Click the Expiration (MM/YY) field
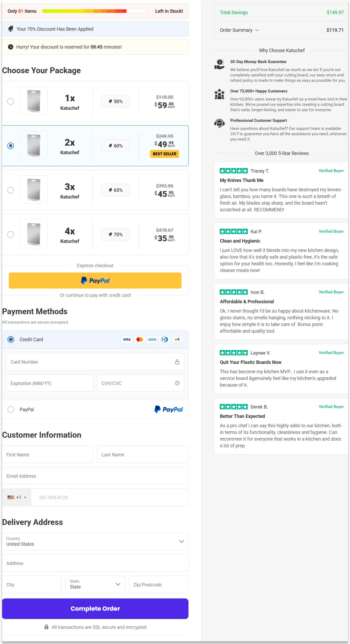The height and width of the screenshot is (644, 350). tap(50, 383)
